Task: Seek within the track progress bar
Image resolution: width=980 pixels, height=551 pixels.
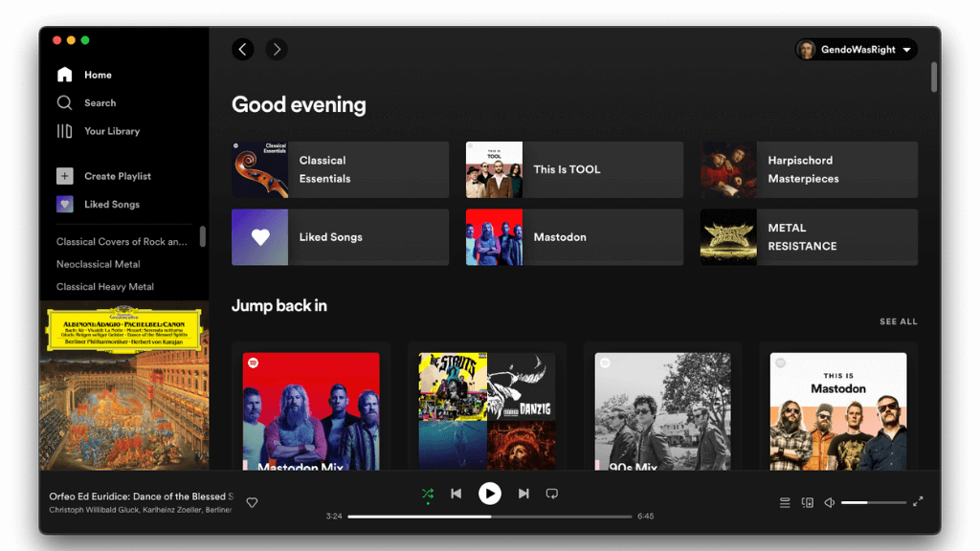Action: coord(490,517)
